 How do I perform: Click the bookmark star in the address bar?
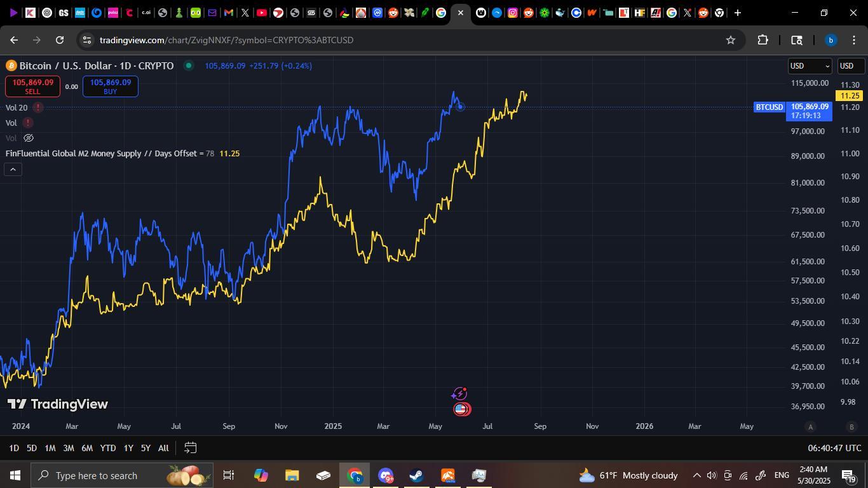[731, 40]
